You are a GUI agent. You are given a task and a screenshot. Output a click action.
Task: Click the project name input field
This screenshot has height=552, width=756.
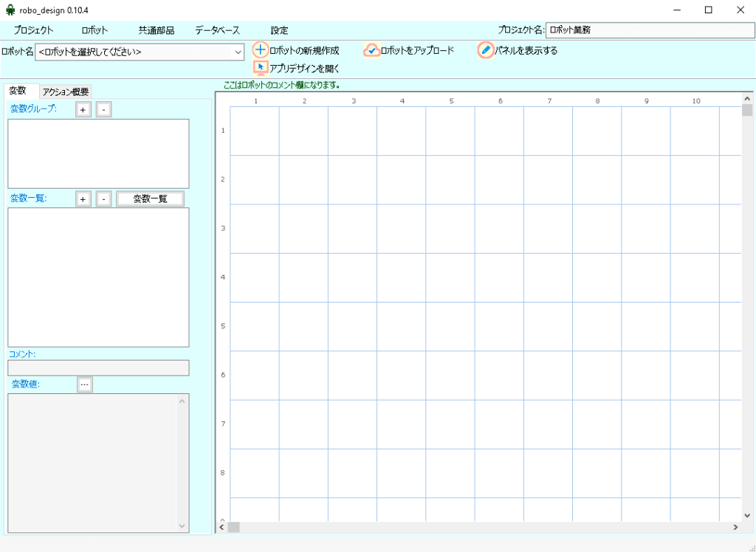tap(648, 30)
